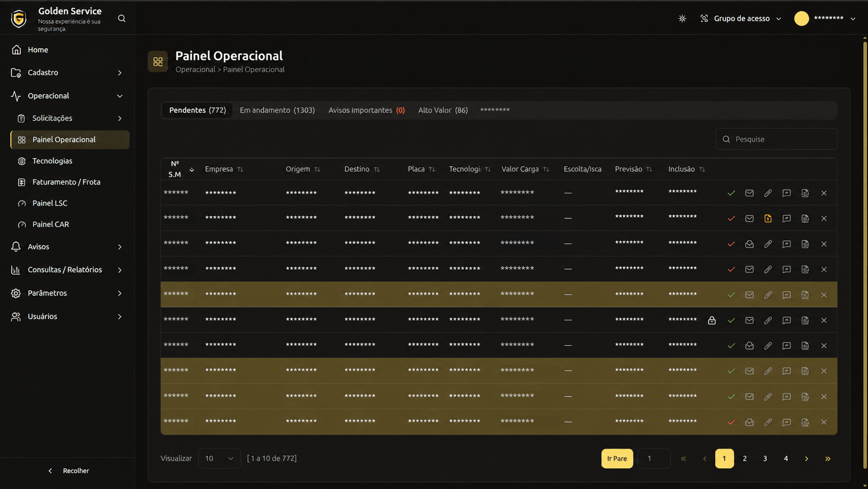The image size is (868, 489).
Task: Sort by the Inclusão column sort icon
Action: pyautogui.click(x=702, y=169)
